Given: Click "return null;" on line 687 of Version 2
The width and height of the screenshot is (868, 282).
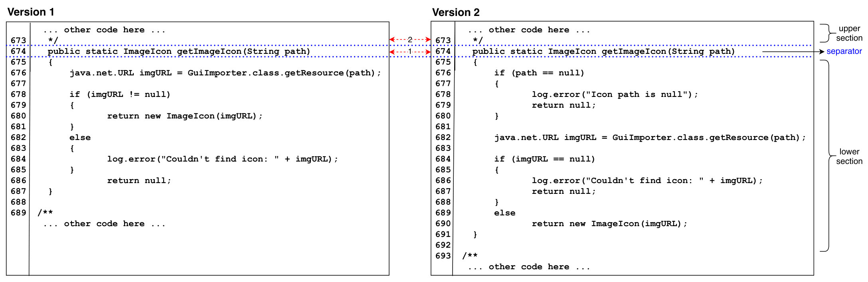Looking at the screenshot, I should pos(564,191).
